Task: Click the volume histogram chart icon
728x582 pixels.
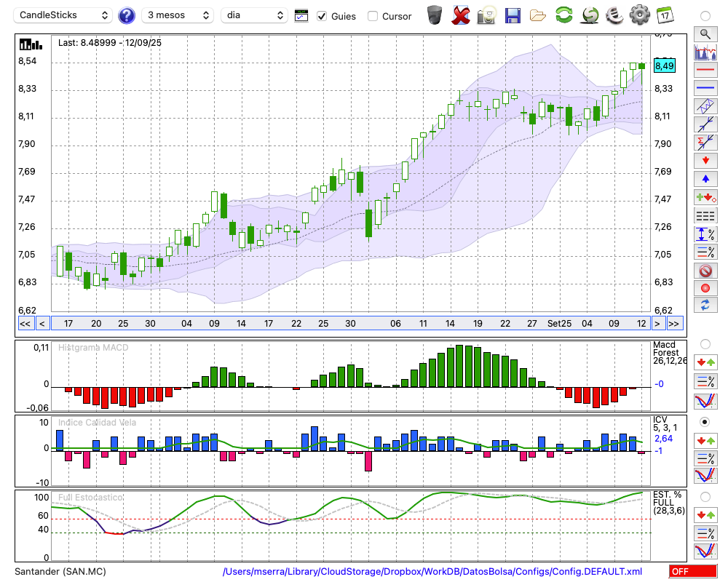Action: [705, 52]
